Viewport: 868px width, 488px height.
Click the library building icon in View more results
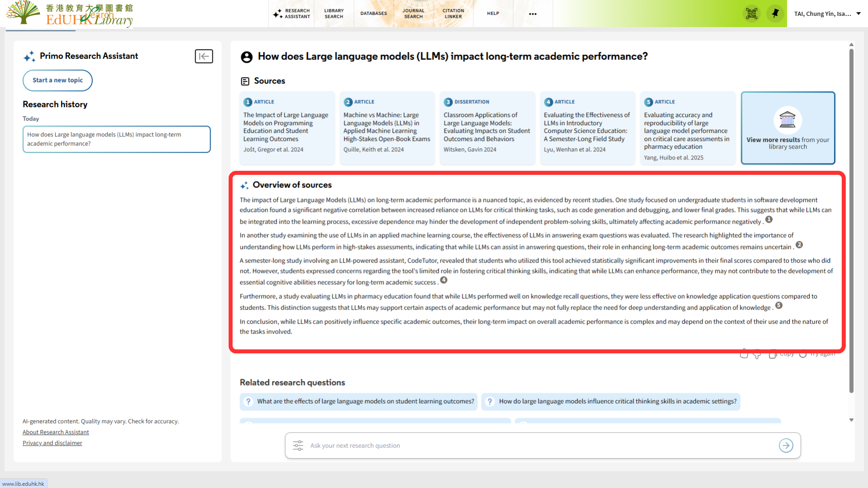(x=788, y=120)
